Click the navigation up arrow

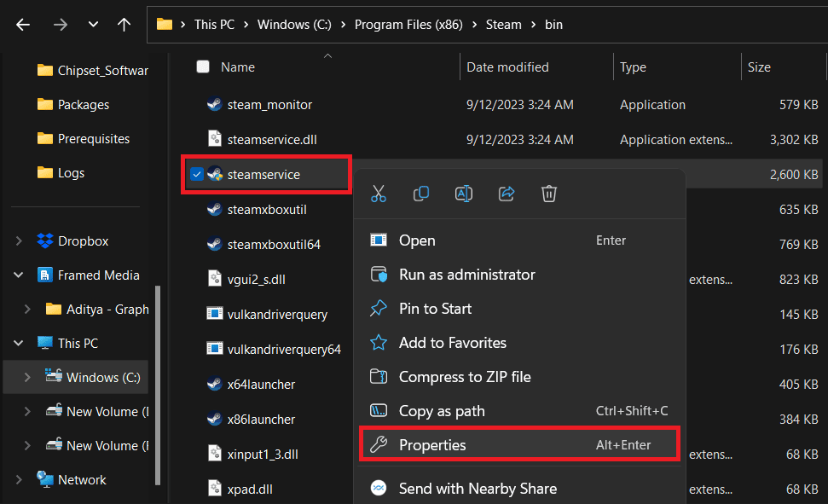[124, 25]
